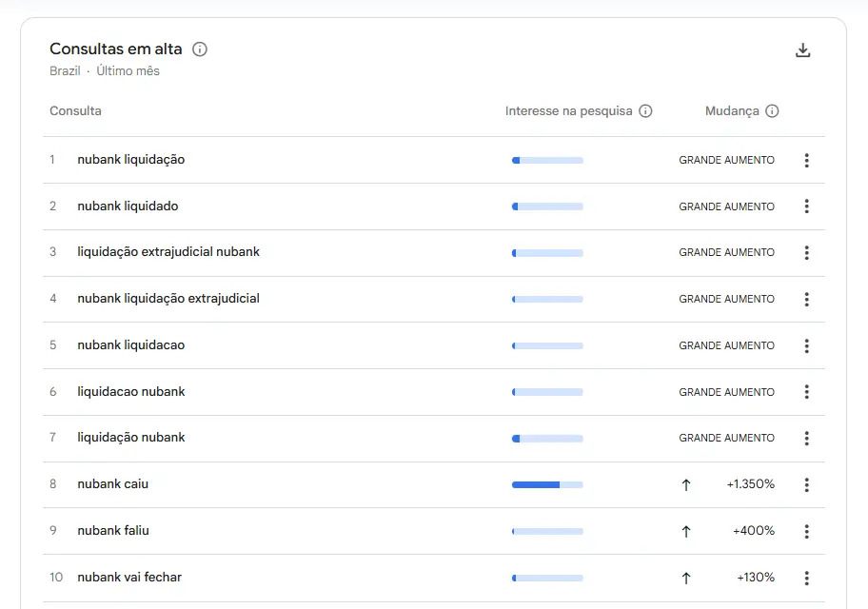Click rank number 10
Image resolution: width=868 pixels, height=609 pixels.
click(56, 577)
